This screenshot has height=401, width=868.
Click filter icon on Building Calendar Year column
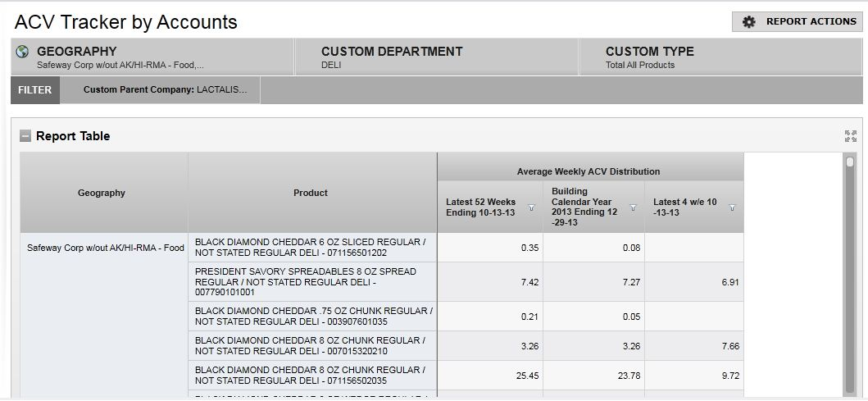pos(633,207)
